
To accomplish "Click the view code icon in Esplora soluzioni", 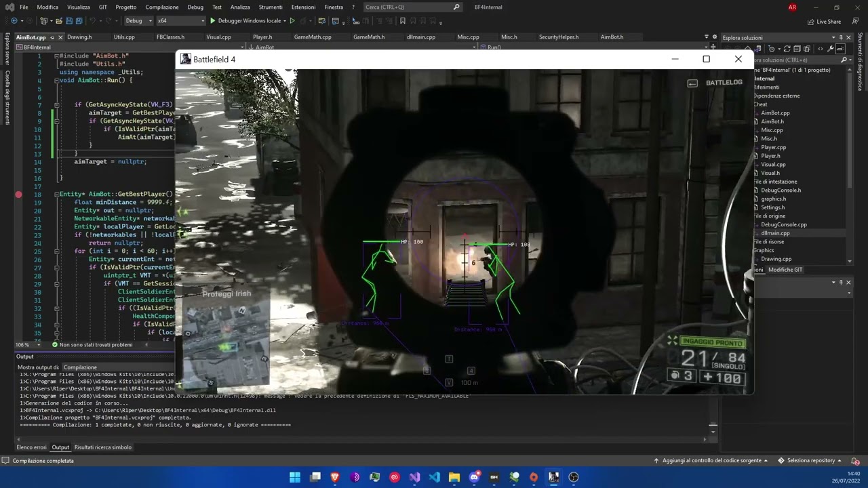I will [821, 49].
